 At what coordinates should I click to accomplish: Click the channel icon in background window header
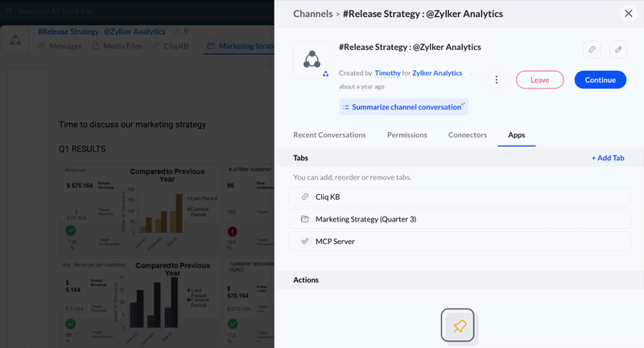click(15, 39)
